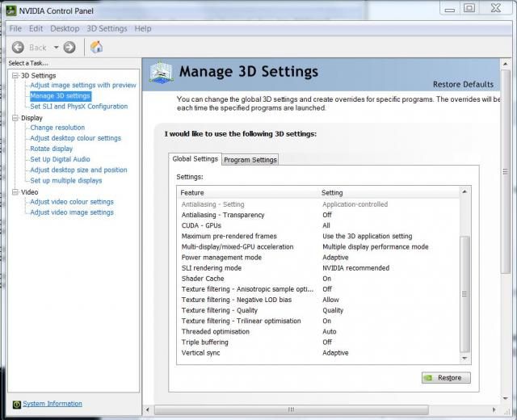Click horizontal scroll right arrow
Image resolution: width=517 pixels, height=420 pixels.
(494, 409)
